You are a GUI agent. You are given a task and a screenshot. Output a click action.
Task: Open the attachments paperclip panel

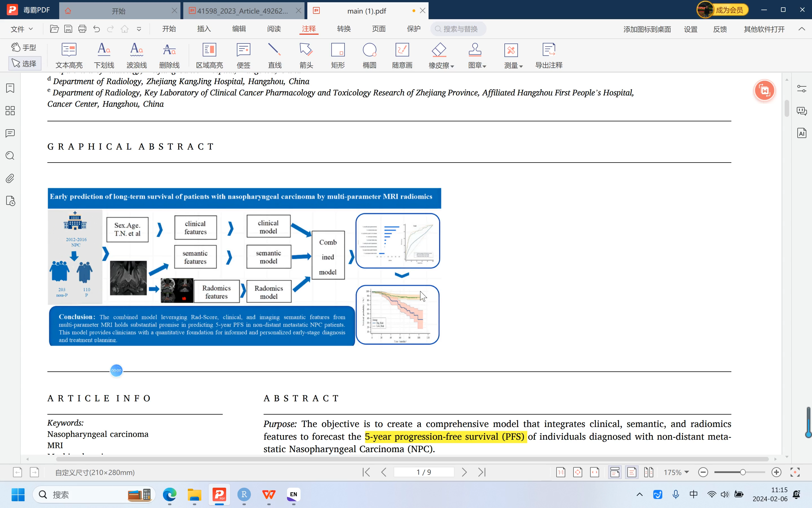pos(10,178)
